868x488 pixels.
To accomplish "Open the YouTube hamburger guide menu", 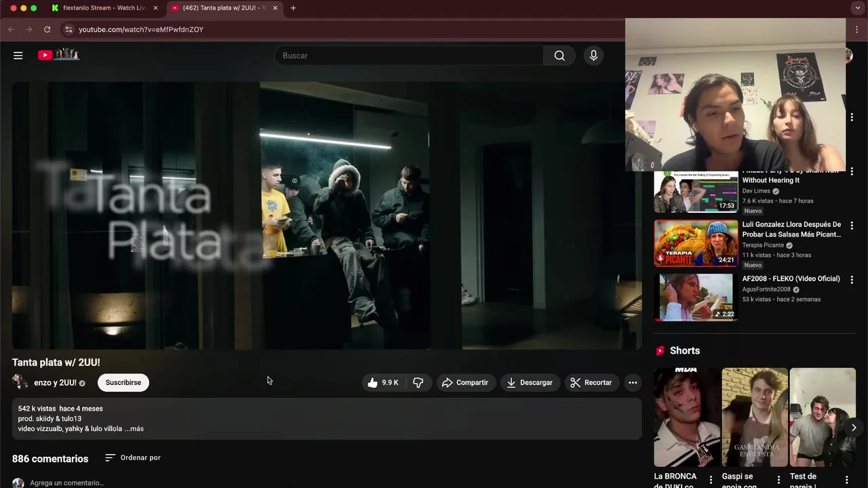I will (18, 56).
